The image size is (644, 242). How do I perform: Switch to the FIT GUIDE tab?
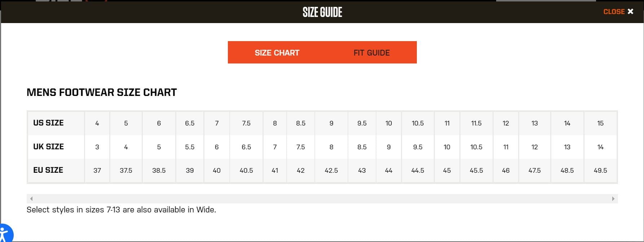click(371, 52)
